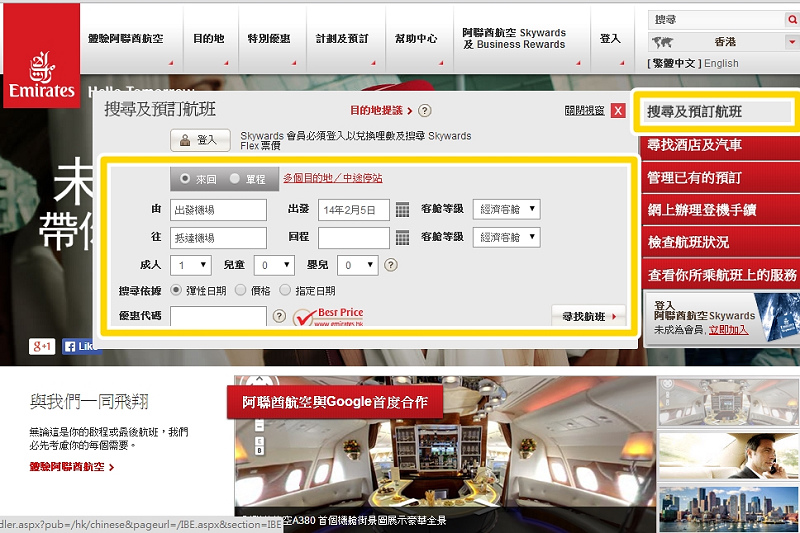
Task: Select 單程 one-way option
Action: [x=235, y=179]
